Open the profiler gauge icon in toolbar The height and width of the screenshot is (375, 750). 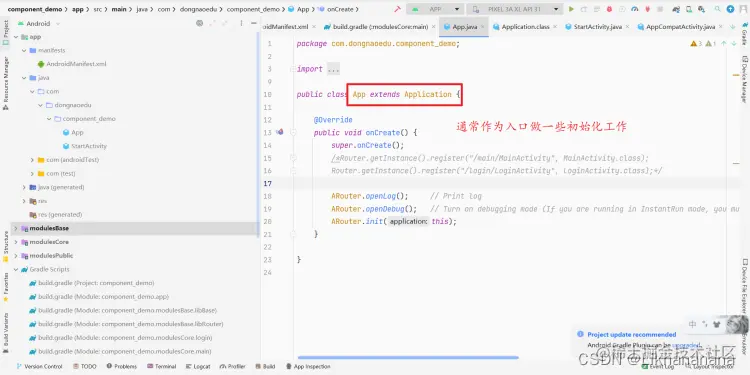(635, 9)
